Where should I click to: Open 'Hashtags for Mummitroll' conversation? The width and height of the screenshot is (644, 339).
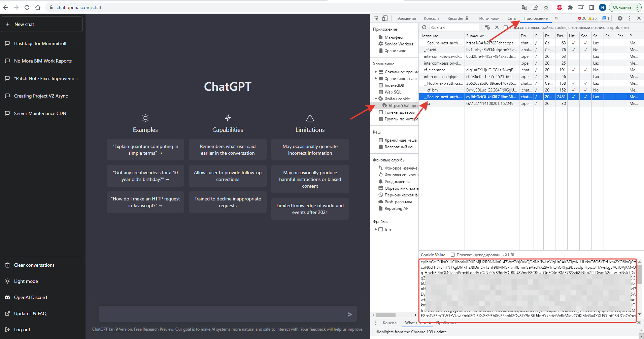pyautogui.click(x=42, y=43)
